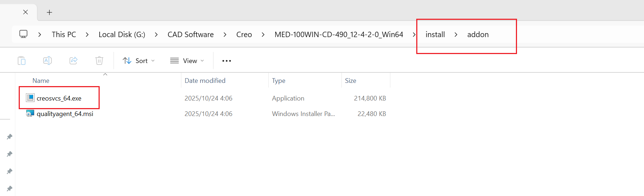644x196 pixels.
Task: Click the Delete trash can icon
Action: (x=99, y=61)
